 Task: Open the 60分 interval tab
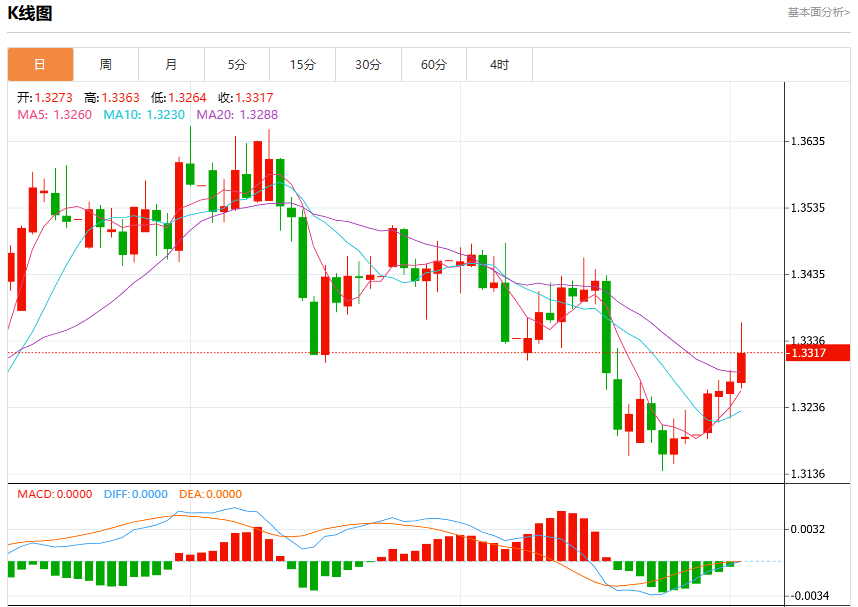point(434,65)
